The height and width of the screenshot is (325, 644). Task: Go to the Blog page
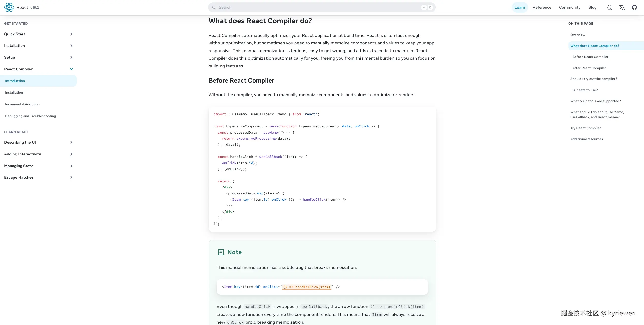pyautogui.click(x=592, y=7)
